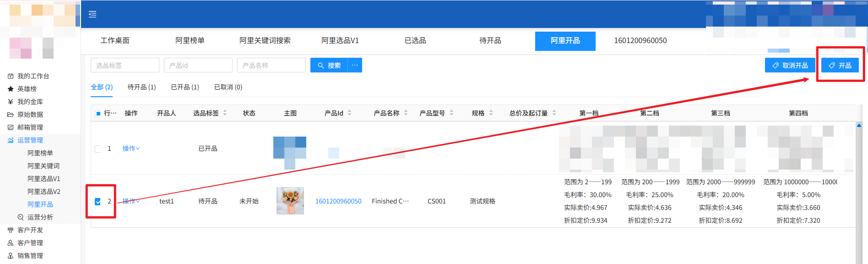Switch to the 已选品 tab
Screen dimensions: 868x264
415,41
